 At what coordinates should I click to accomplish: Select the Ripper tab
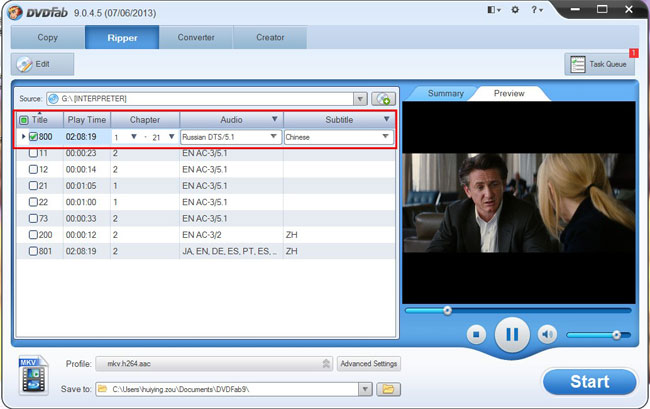[x=122, y=37]
